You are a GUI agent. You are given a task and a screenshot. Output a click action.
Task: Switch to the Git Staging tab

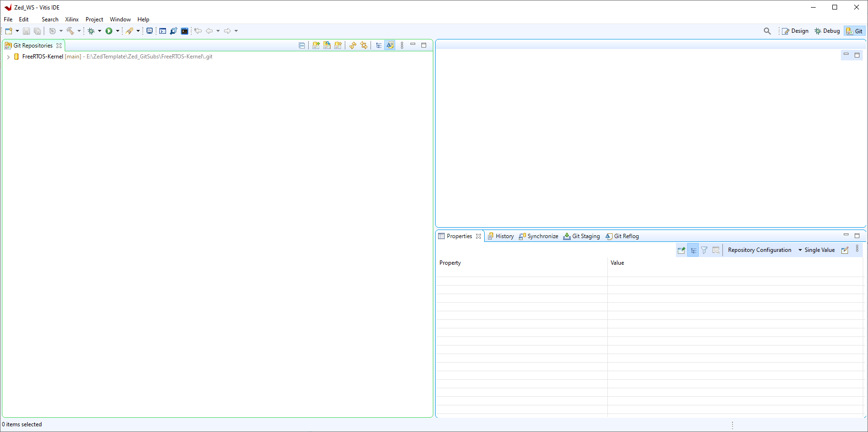coord(582,236)
